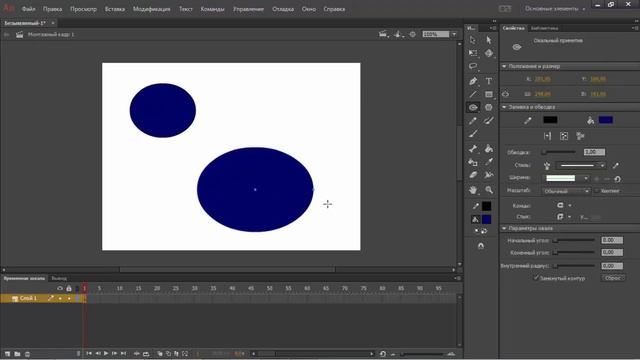
Task: Toggle outline color square for Слой 1
Action: click(x=77, y=298)
